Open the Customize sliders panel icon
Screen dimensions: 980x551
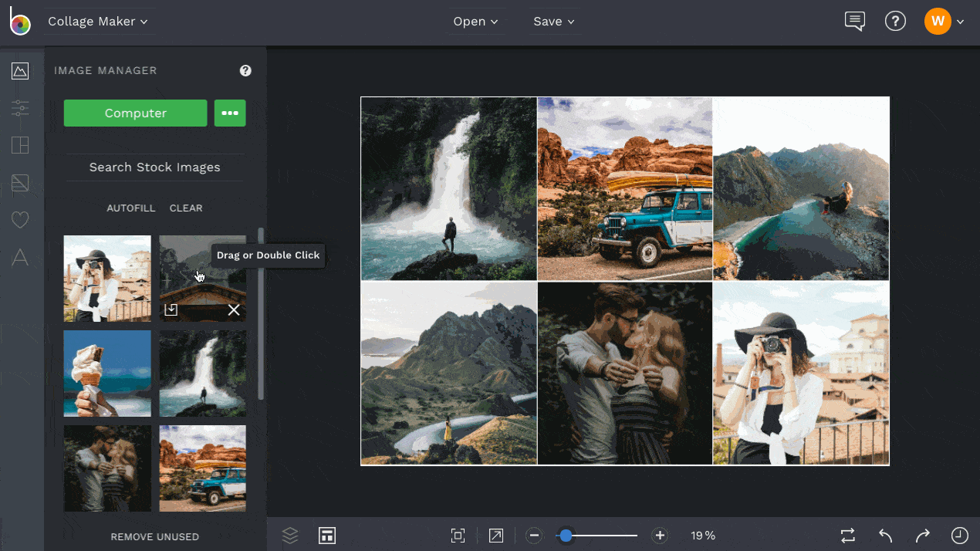[20, 108]
